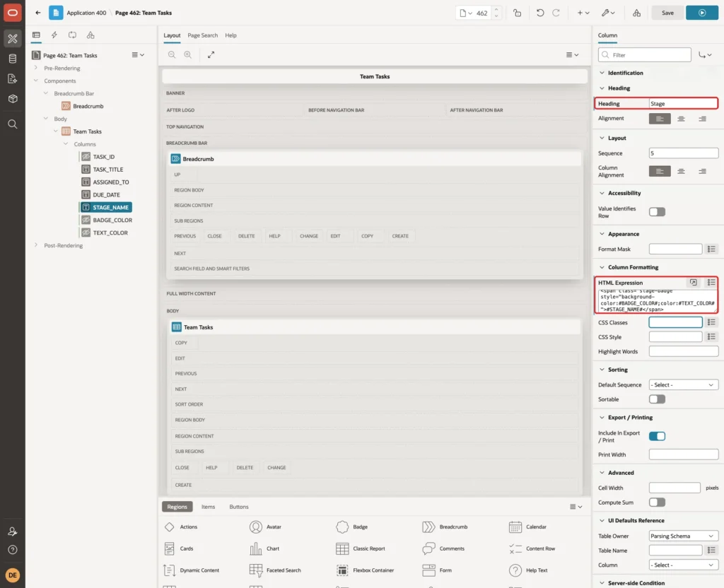Select the TASK_TITLE column in the tree
724x588 pixels.
pyautogui.click(x=108, y=170)
